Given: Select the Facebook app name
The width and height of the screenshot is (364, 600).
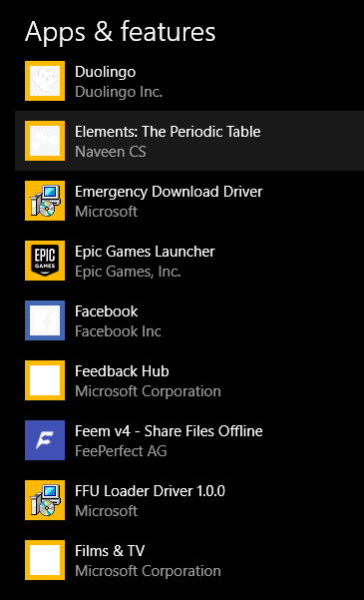Looking at the screenshot, I should [x=107, y=311].
